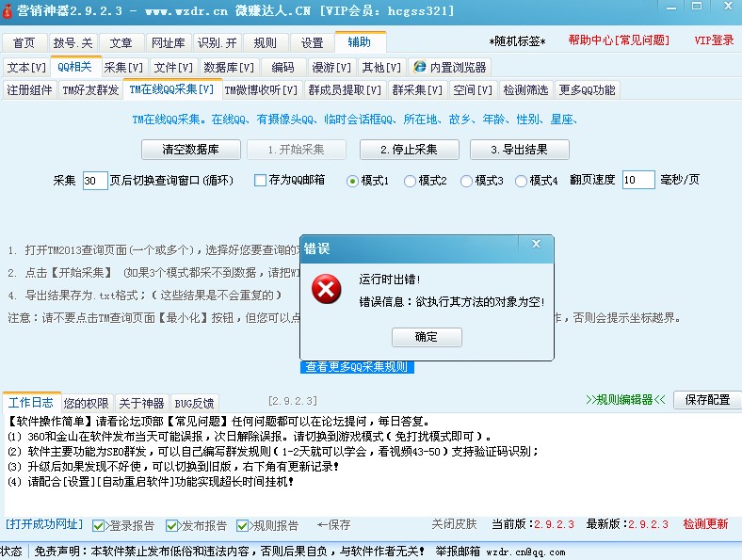Click the ←保存 link
The width and height of the screenshot is (742, 560).
pos(334,525)
